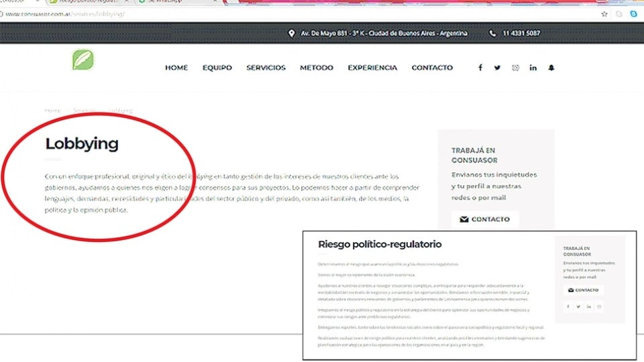Open the SERVICIOS navigation menu
This screenshot has width=644, height=362.
click(x=266, y=68)
